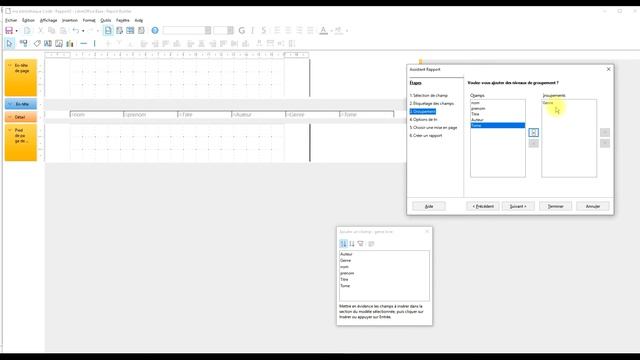Click the Chart tool icon
Image resolution: width=640 pixels, height=360 pixels.
point(70,43)
